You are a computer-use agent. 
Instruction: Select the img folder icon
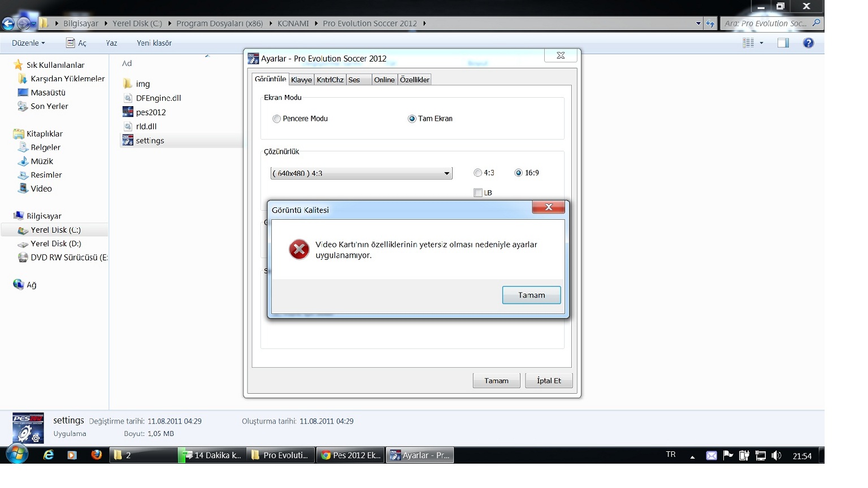pyautogui.click(x=128, y=84)
